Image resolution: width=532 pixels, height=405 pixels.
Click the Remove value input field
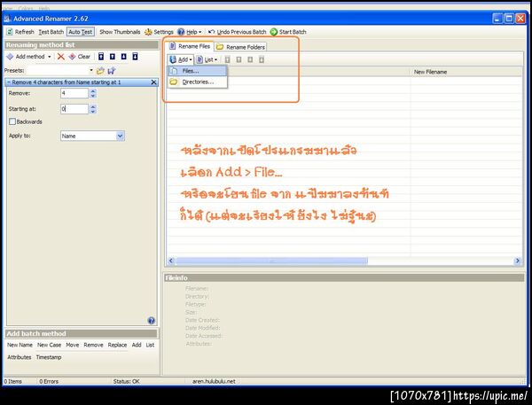[x=74, y=93]
